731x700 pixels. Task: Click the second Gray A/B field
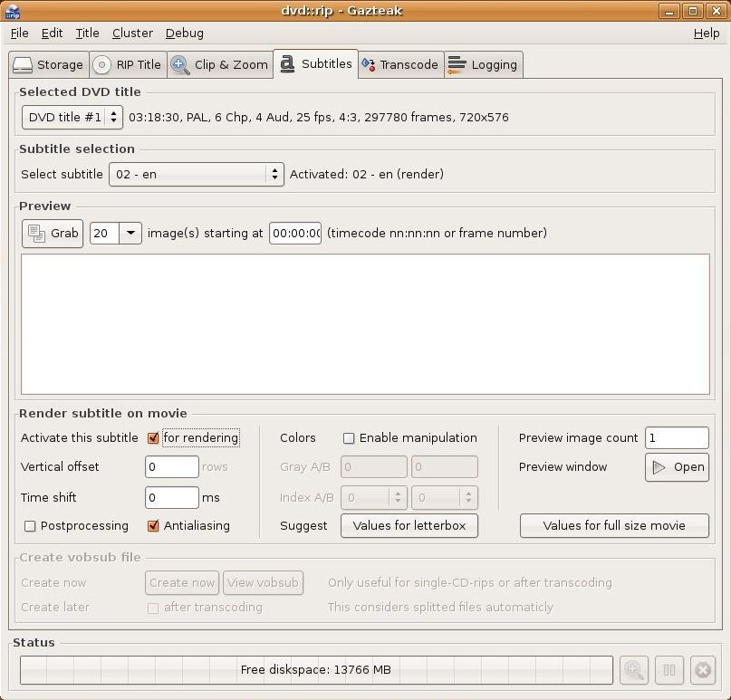tap(444, 467)
